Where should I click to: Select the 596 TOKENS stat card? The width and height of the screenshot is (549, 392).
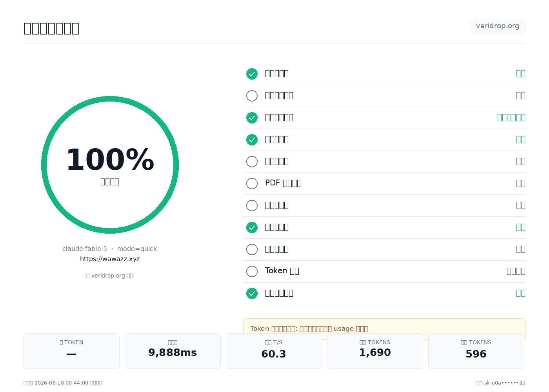pyautogui.click(x=476, y=351)
